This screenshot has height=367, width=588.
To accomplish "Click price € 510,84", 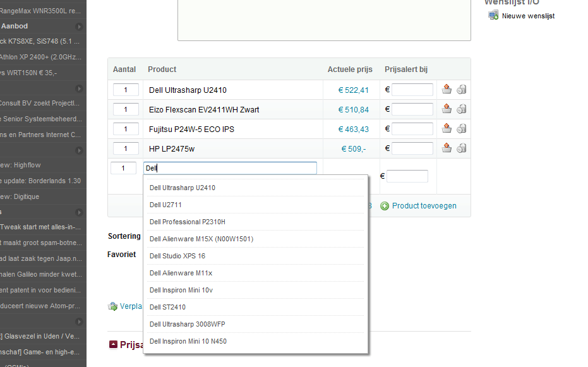I will (x=353, y=109).
